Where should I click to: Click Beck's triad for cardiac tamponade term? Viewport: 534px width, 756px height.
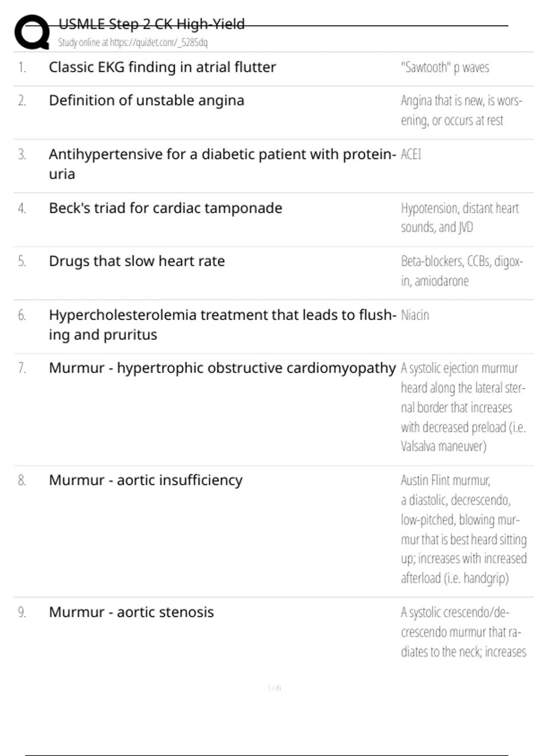[x=166, y=208]
